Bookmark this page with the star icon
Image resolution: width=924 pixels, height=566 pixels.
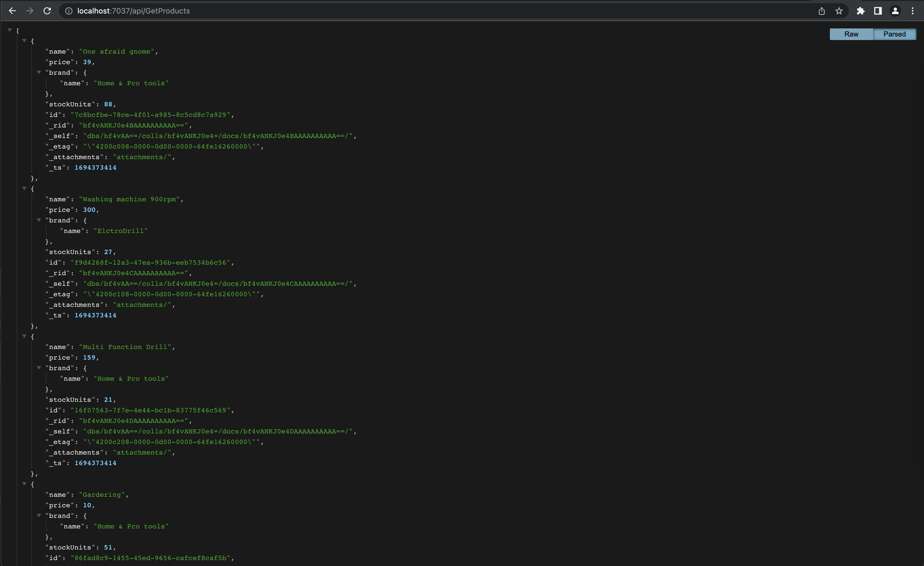click(839, 11)
